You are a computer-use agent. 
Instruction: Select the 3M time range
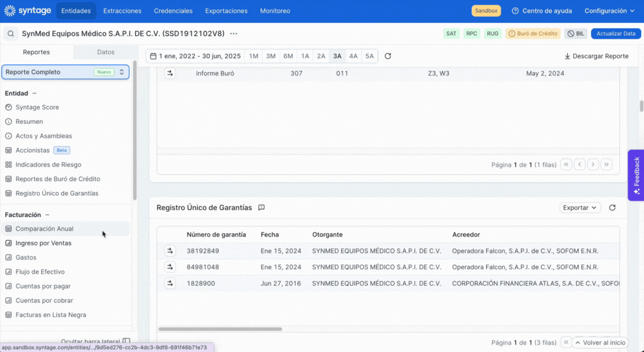[x=270, y=56]
